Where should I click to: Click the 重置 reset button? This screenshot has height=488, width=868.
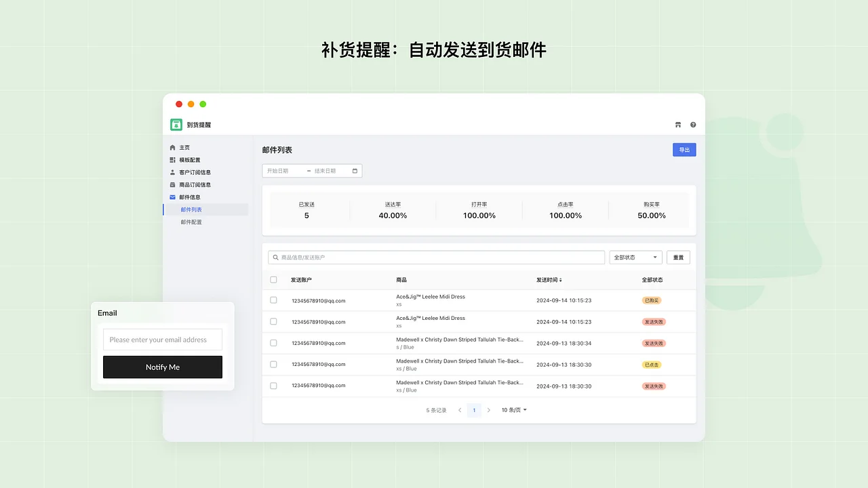(678, 258)
